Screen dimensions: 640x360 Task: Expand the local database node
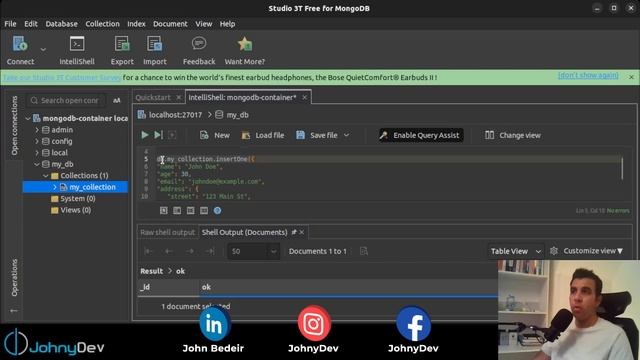(x=37, y=153)
